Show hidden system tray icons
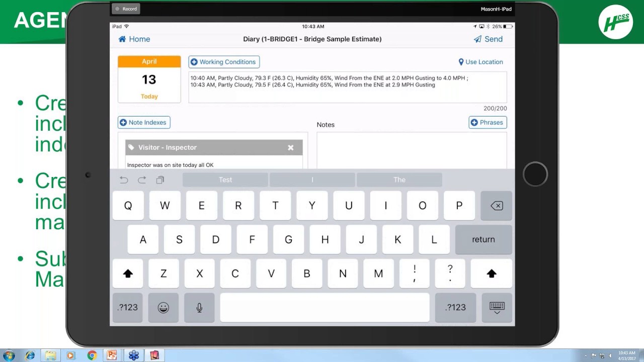 point(586,356)
